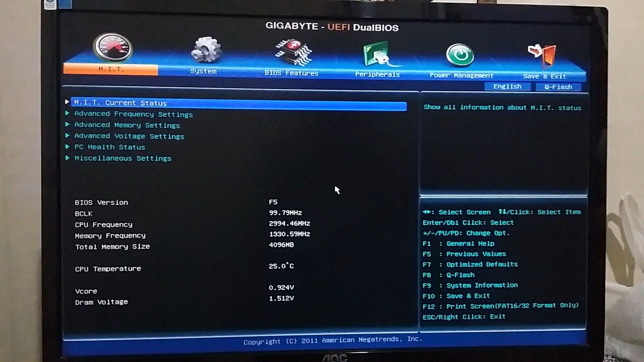Click the '+/-/PU/PD: Change Opt.' line
The height and width of the screenshot is (362, 644).
466,233
